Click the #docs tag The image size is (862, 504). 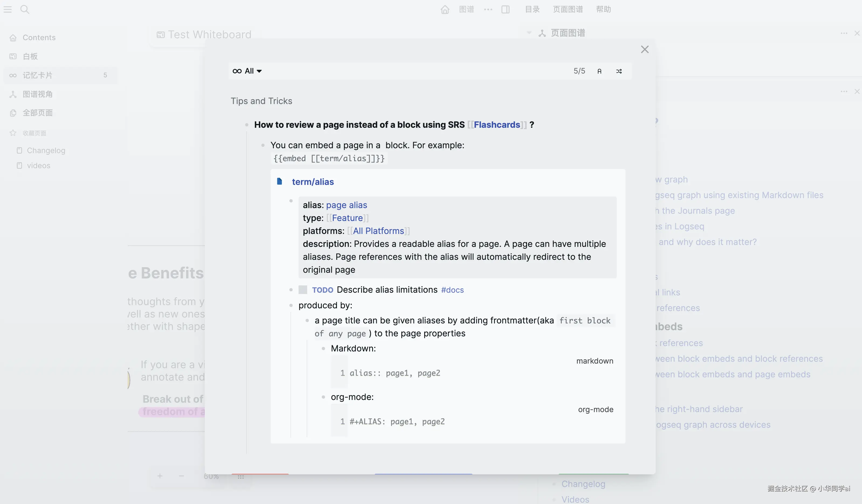pyautogui.click(x=452, y=290)
